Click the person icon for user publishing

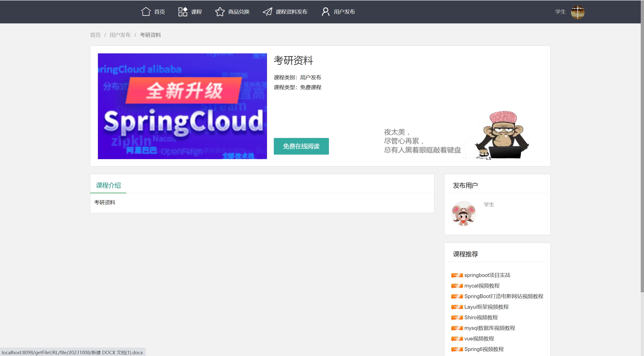pos(325,12)
